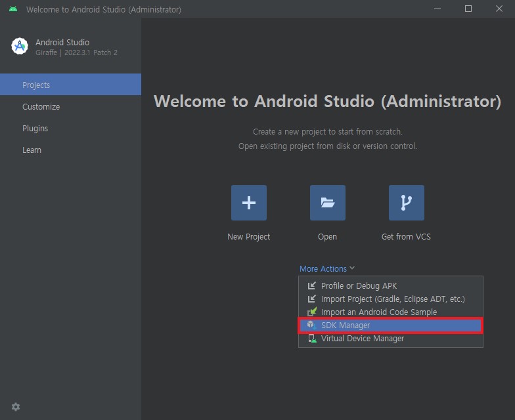The height and width of the screenshot is (420, 515).
Task: Open the settings gear in the sidebar
Action: pyautogui.click(x=16, y=407)
